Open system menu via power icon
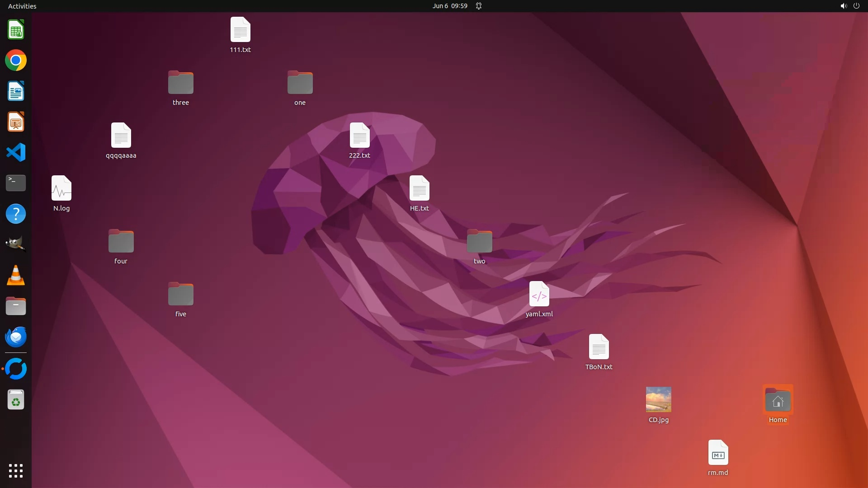The image size is (868, 488). [856, 6]
